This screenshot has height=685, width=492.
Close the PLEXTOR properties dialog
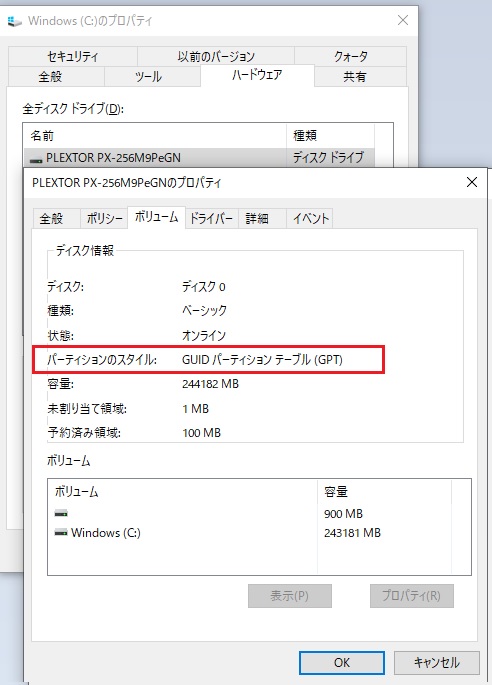(x=472, y=182)
